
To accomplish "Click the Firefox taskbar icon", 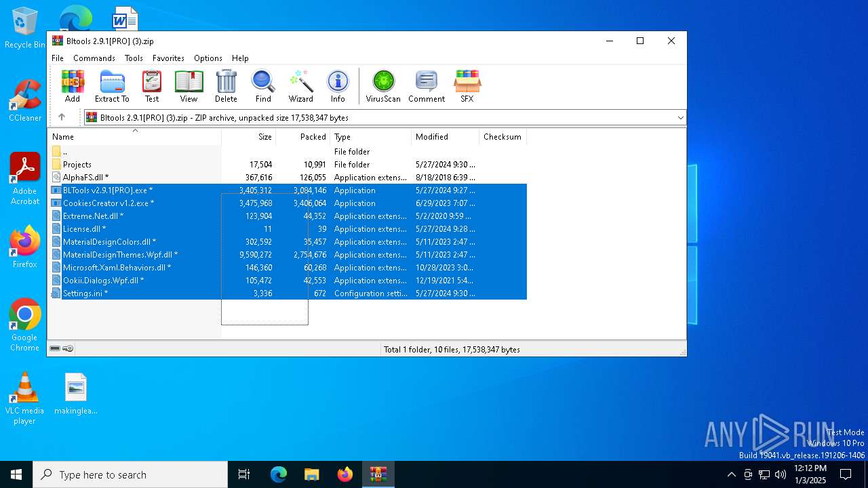I will coord(345,474).
